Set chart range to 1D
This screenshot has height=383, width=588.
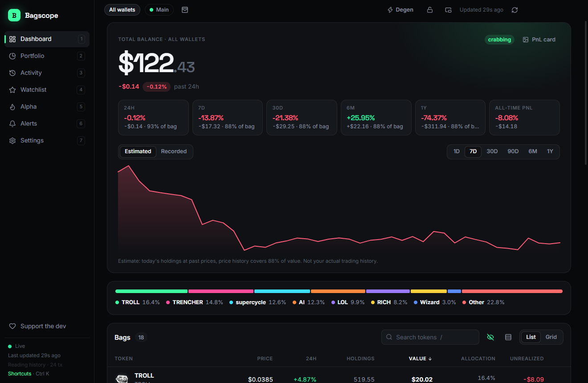tap(457, 151)
